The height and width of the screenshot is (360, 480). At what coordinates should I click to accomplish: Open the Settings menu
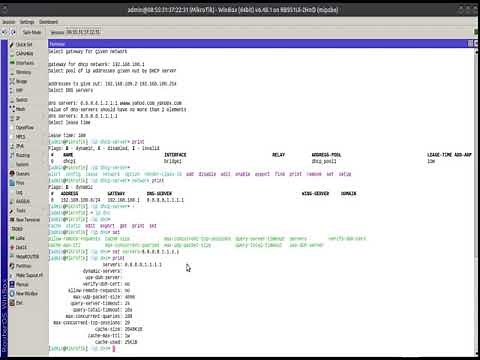tap(27, 22)
